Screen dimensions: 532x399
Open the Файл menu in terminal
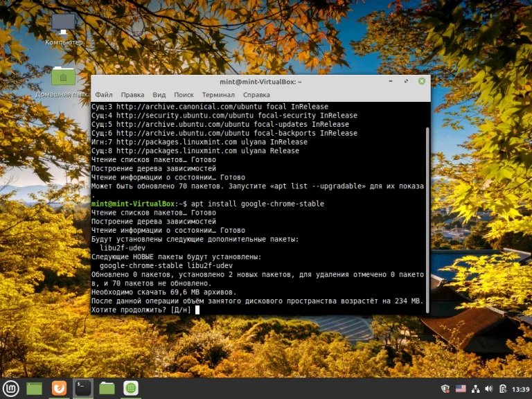point(104,94)
